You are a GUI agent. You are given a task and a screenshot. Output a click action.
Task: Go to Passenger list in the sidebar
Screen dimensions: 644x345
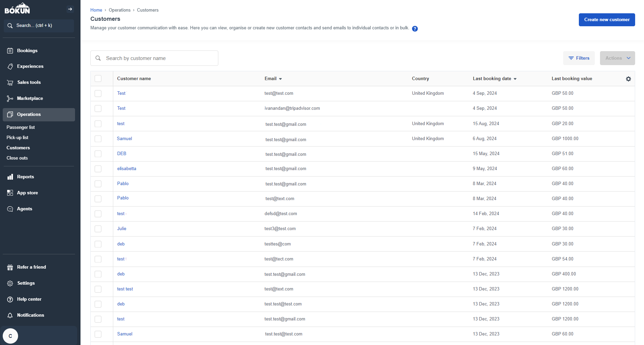click(21, 127)
